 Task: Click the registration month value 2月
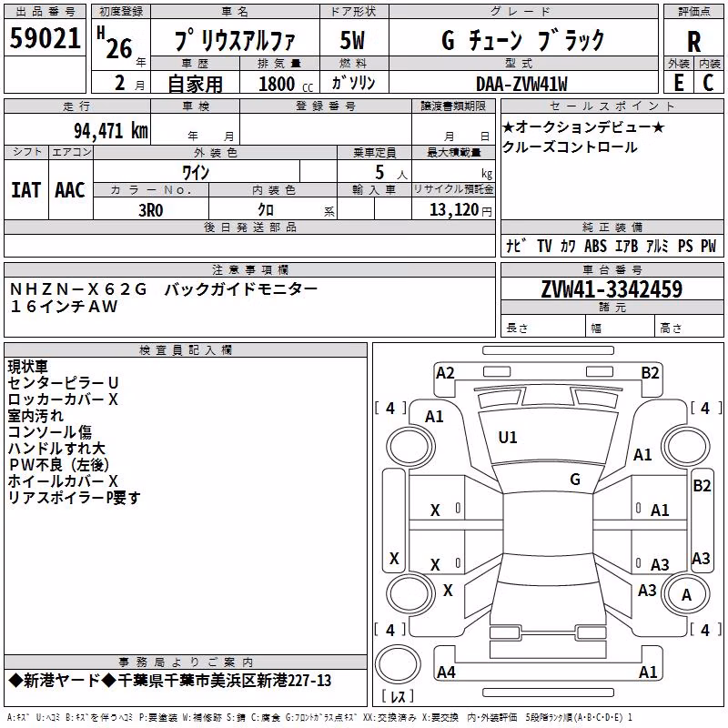click(129, 83)
